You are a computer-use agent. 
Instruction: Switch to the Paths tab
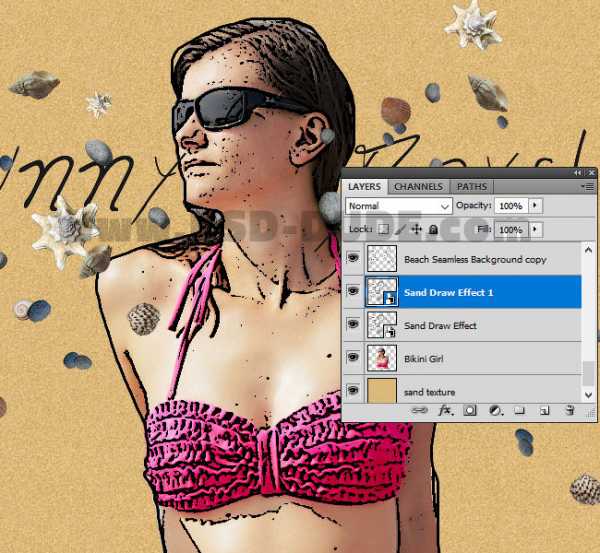(472, 186)
